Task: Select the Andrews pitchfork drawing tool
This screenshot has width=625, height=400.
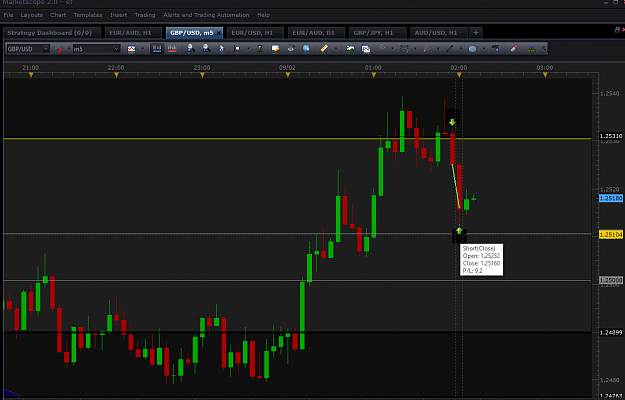Action: pyautogui.click(x=381, y=48)
